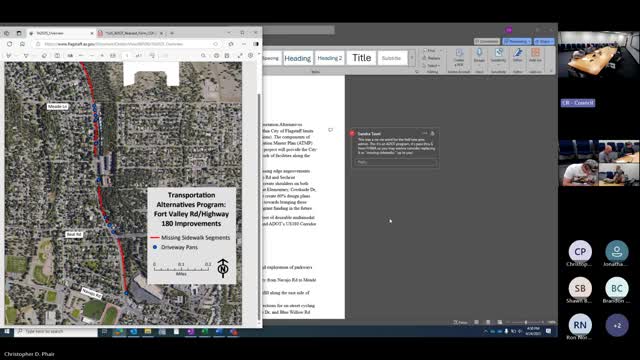This screenshot has height=360, width=640.
Task: Open the Comments button in Word
Action: (x=487, y=42)
